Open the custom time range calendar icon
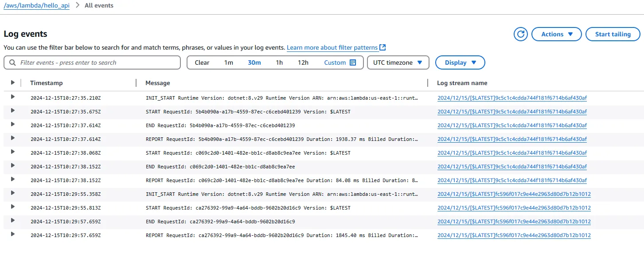Screen dimensions: 644x253 353,62
